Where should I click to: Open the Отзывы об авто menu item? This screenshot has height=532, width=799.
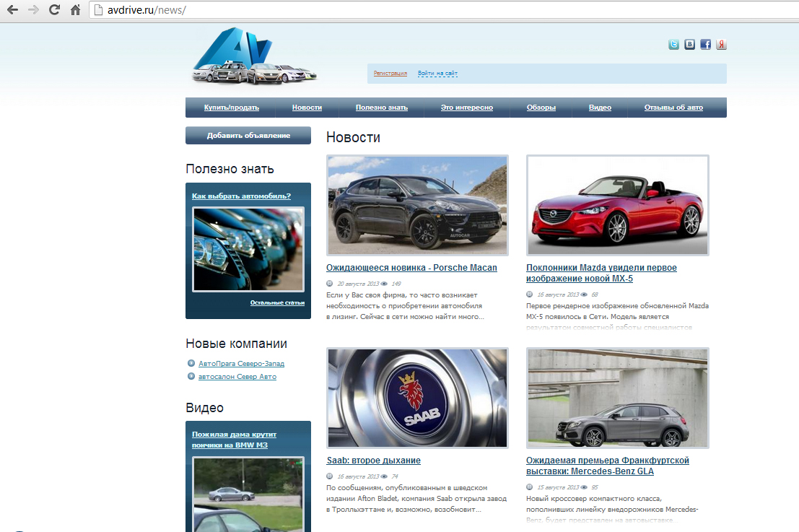point(673,108)
